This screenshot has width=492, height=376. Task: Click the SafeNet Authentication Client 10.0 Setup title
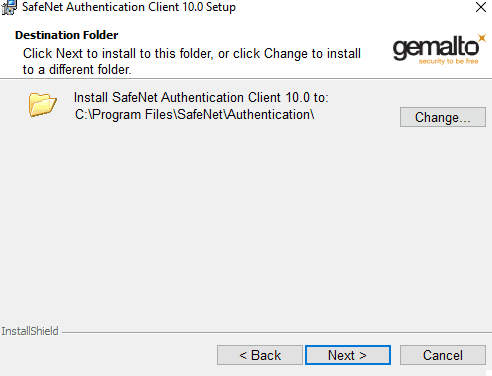[129, 7]
